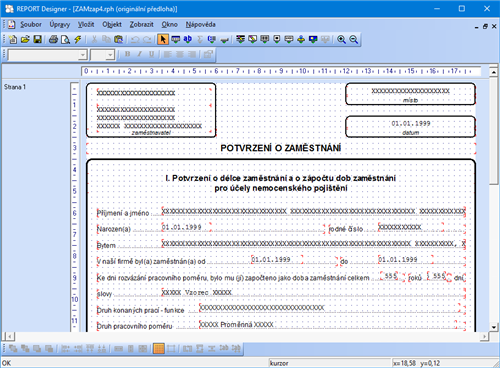Viewport: 500px width, 368px height.
Task: Select the 'slovy' label
Action: tap(104, 294)
